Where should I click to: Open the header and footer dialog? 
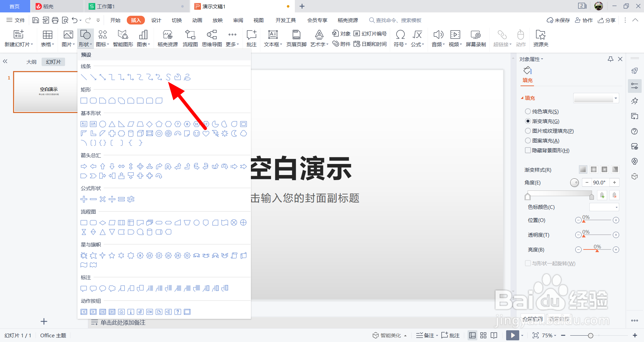[296, 38]
